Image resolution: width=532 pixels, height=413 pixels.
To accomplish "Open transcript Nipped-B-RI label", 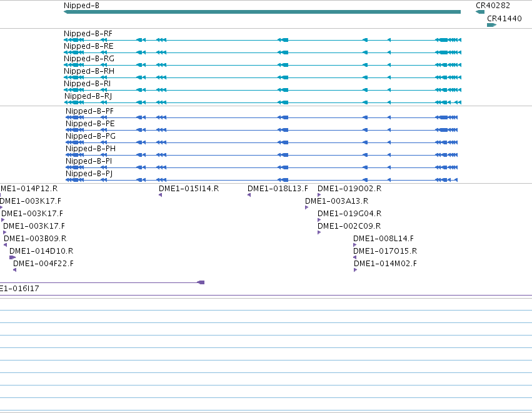I will pos(87,84).
